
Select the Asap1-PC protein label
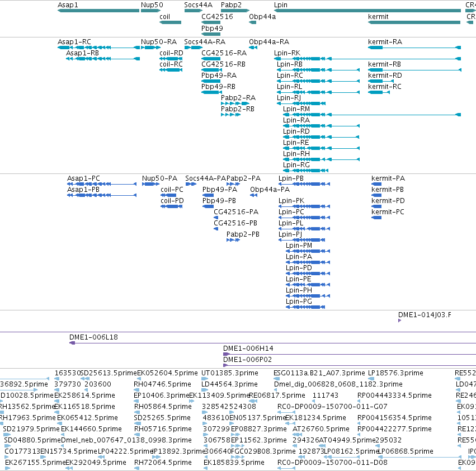[x=83, y=178]
